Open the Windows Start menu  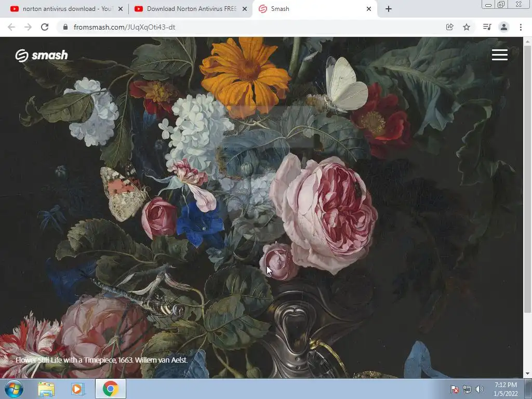tap(14, 389)
